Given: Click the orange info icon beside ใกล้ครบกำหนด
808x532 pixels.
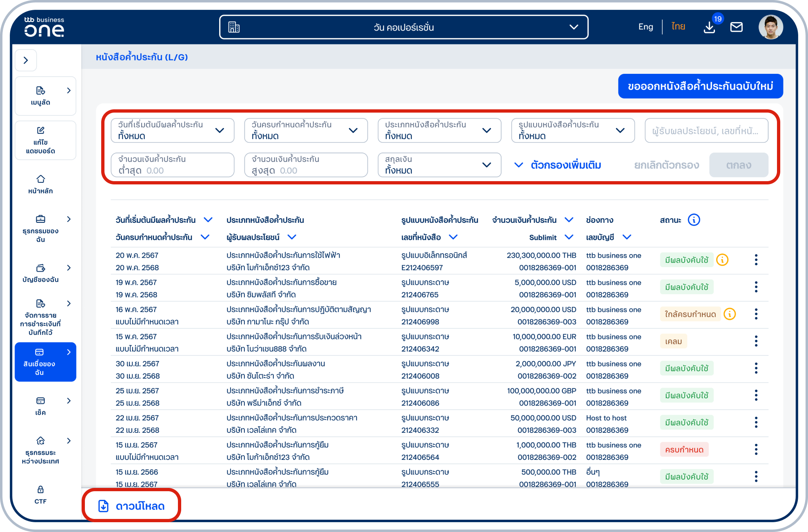Looking at the screenshot, I should click(x=730, y=314).
